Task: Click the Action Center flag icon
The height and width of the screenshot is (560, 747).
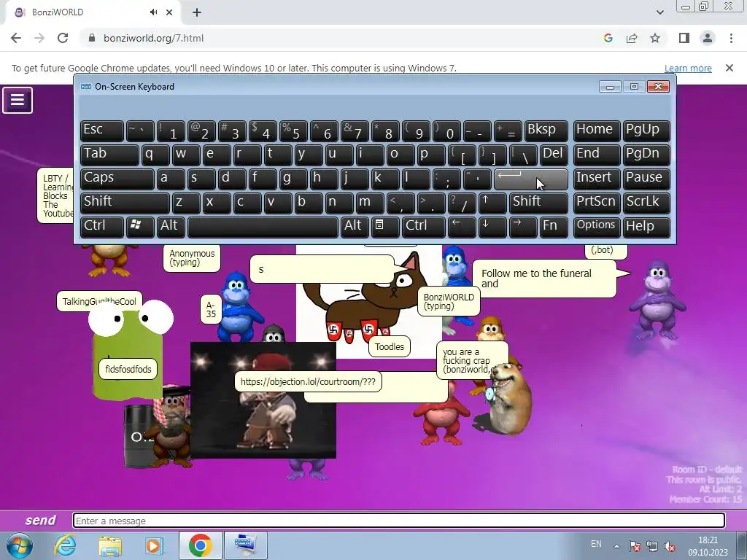Action: coord(635,546)
